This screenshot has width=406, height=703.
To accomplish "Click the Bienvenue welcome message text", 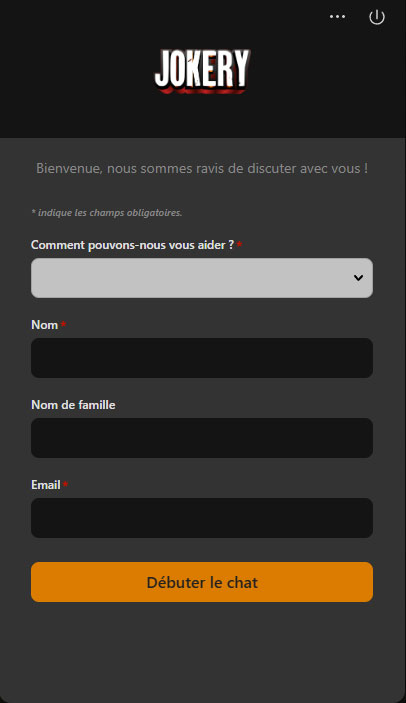I will [x=202, y=169].
